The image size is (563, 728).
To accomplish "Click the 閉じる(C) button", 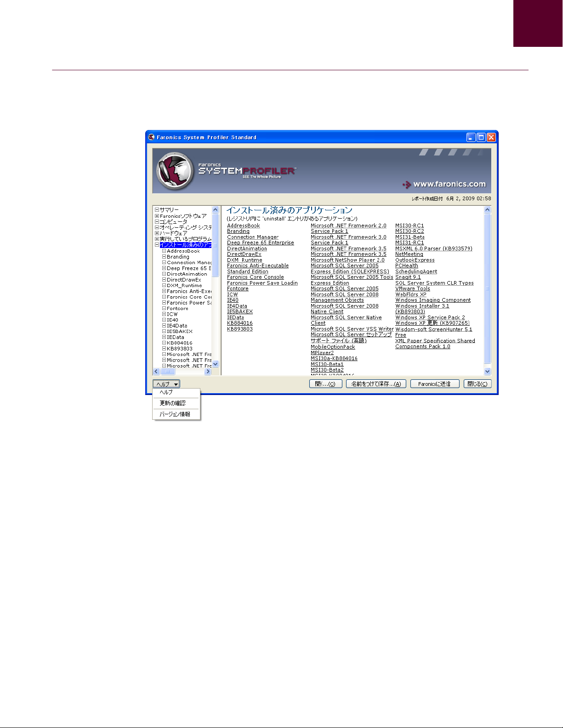I will pos(478,384).
